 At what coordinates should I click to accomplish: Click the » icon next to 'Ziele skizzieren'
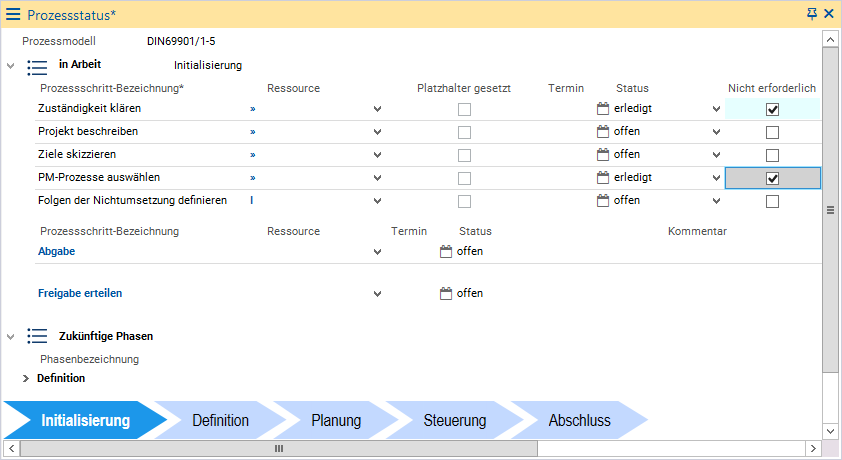(x=252, y=155)
